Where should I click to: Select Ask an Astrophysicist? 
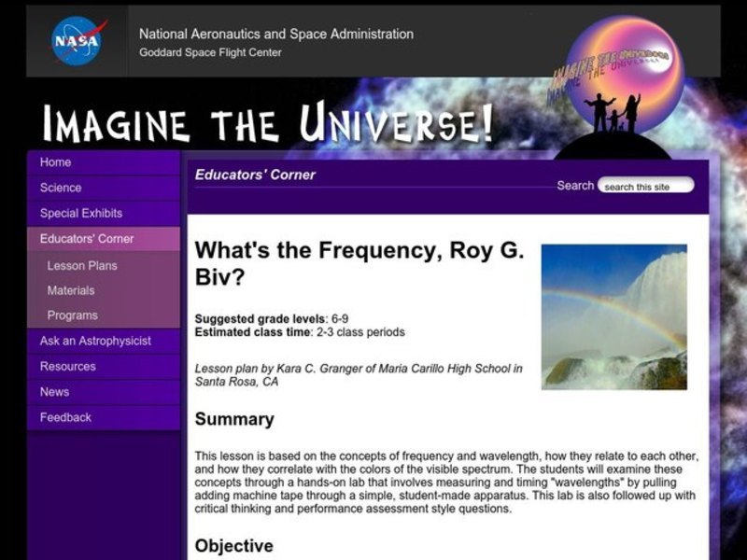tap(95, 341)
